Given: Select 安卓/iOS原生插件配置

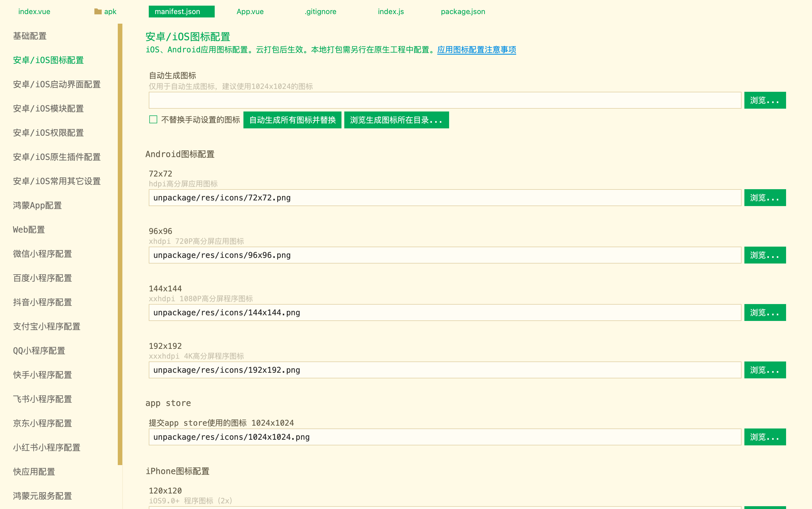Looking at the screenshot, I should (x=57, y=157).
